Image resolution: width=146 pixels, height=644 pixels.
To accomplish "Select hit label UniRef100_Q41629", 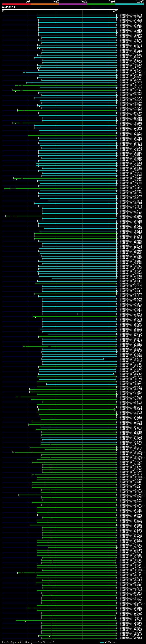I will point(131,25).
